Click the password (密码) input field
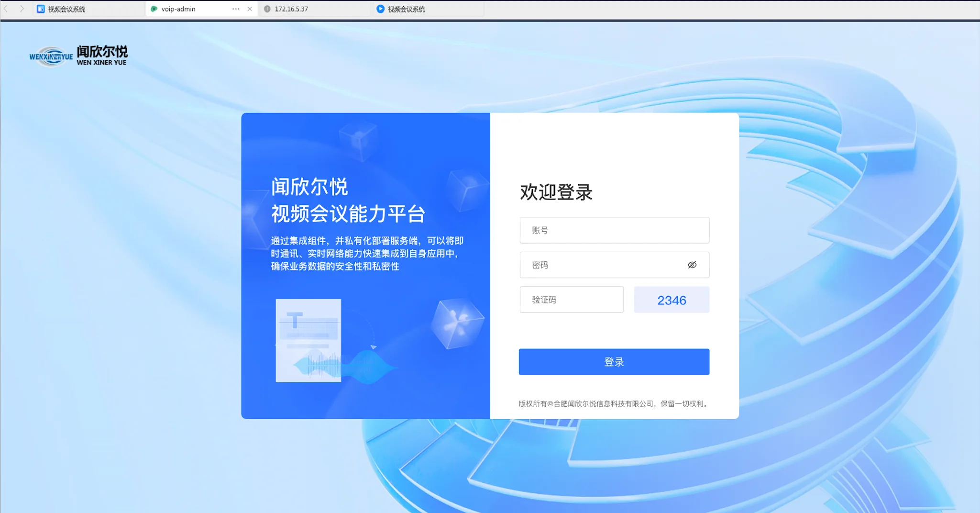This screenshot has height=513, width=980. pyautogui.click(x=614, y=265)
